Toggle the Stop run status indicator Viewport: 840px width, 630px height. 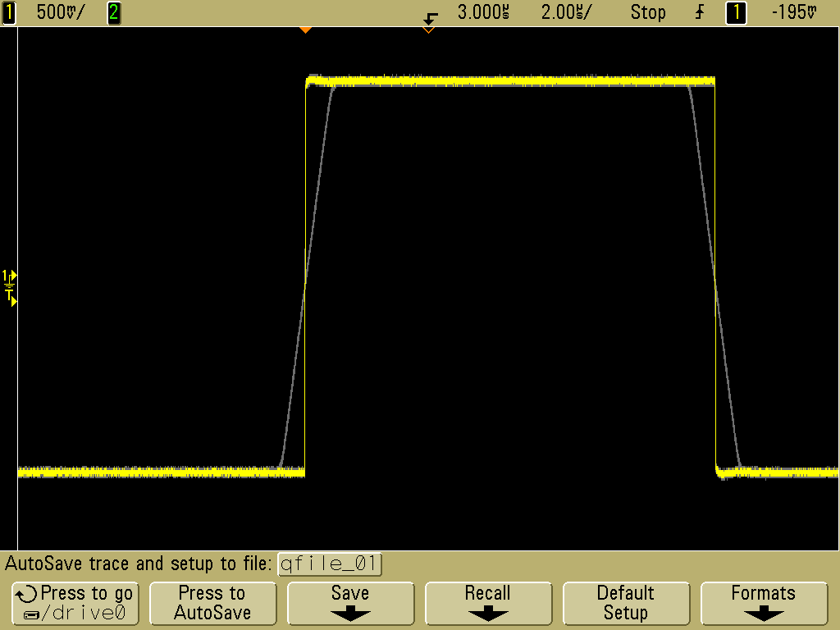click(x=647, y=12)
